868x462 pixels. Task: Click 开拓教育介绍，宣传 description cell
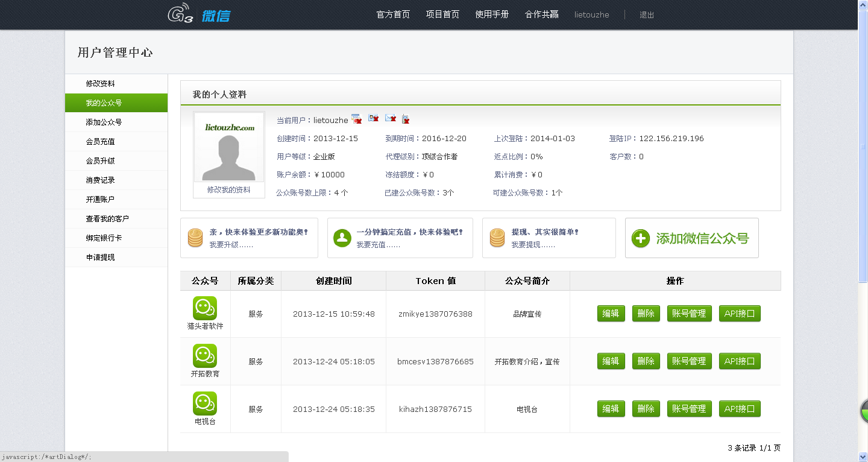coord(527,362)
